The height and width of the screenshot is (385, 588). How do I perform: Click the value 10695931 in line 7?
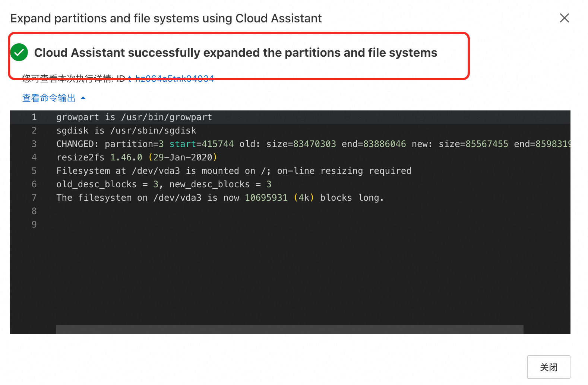coord(266,198)
